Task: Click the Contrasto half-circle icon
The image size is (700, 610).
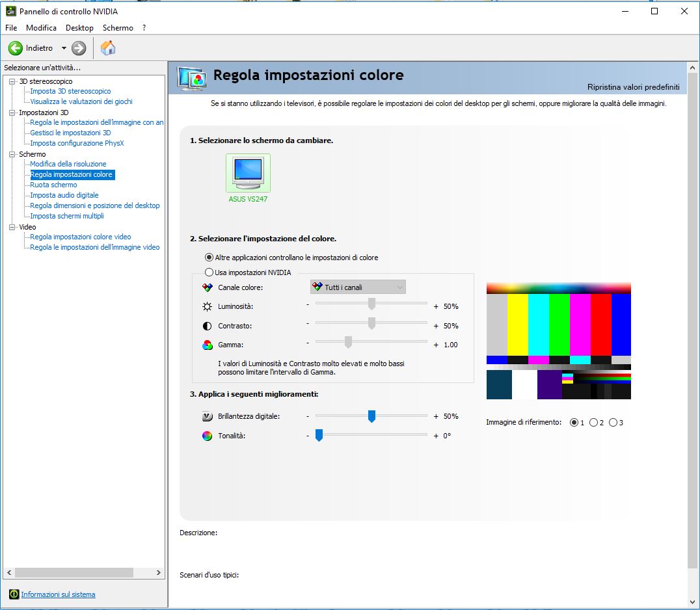Action: 207,326
